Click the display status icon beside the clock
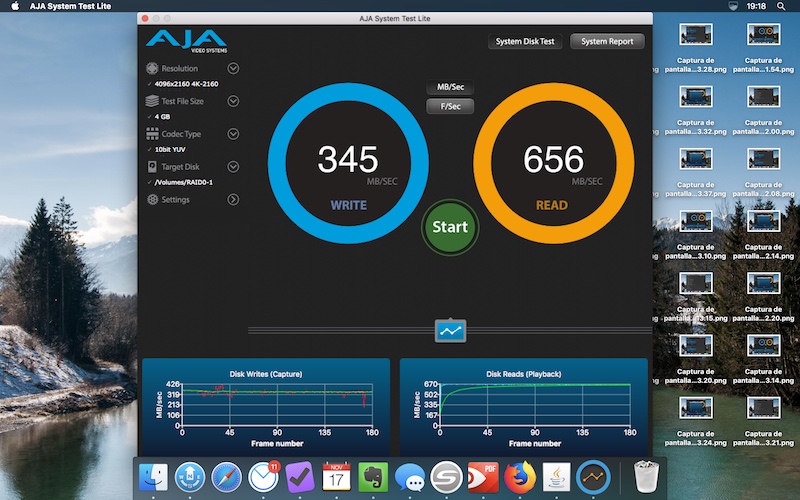 click(733, 6)
